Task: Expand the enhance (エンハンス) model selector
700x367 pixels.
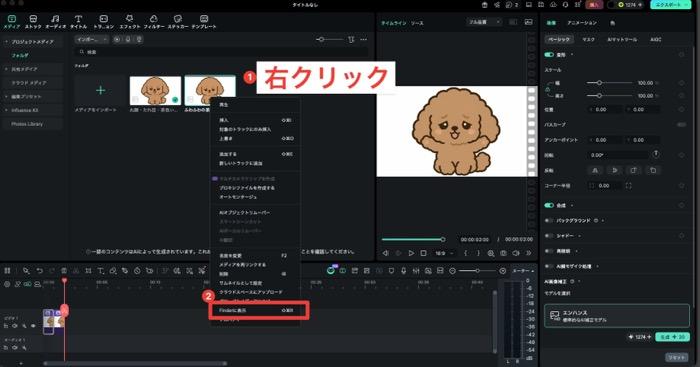Action: click(x=617, y=316)
